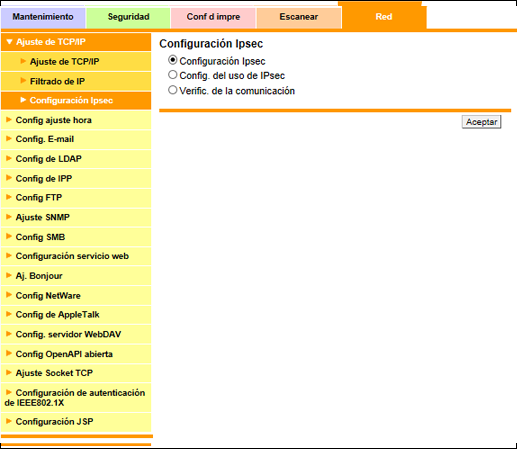The height and width of the screenshot is (449, 517).
Task: Choose the Configuración Ipsec radio button
Action: point(172,60)
